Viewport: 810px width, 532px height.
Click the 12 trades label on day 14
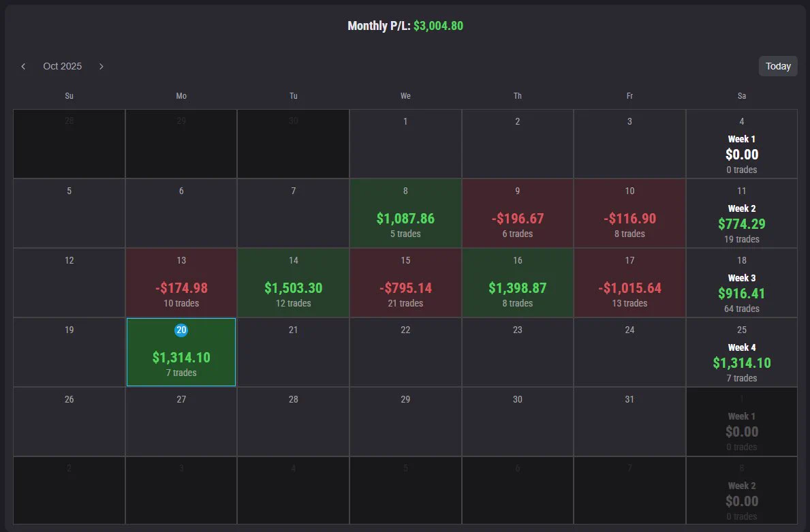click(x=294, y=303)
